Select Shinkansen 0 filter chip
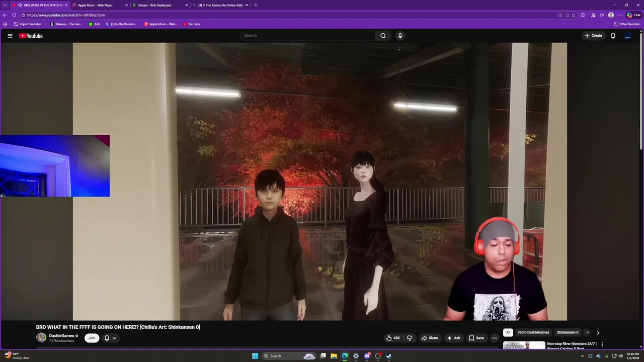 pyautogui.click(x=568, y=332)
